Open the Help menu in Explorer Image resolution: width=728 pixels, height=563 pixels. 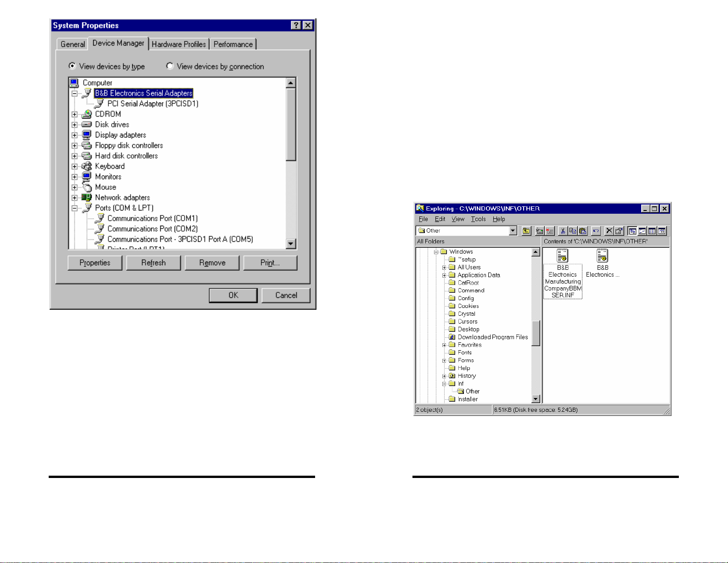pos(499,219)
